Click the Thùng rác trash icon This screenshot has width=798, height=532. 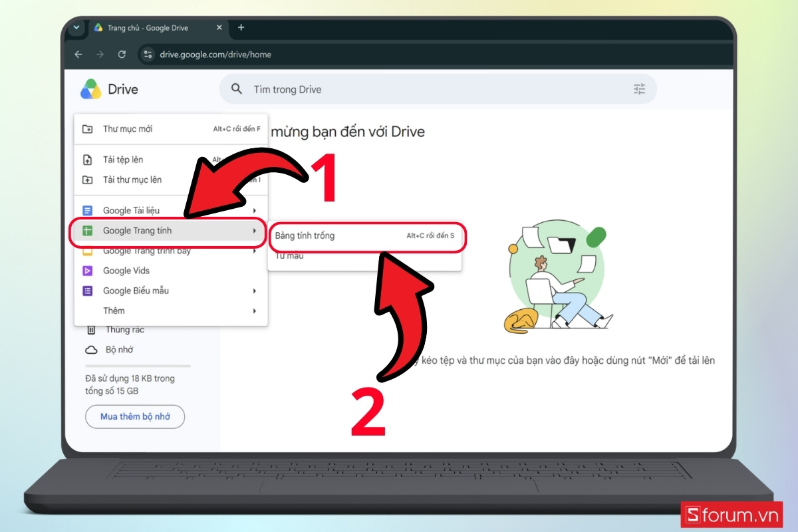pyautogui.click(x=91, y=330)
